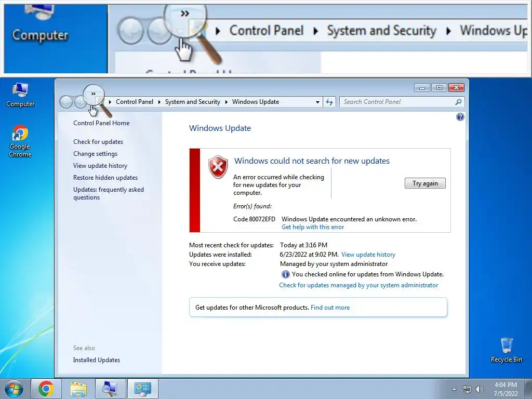
Task: Click the Windows Update page heading
Action: pos(220,128)
